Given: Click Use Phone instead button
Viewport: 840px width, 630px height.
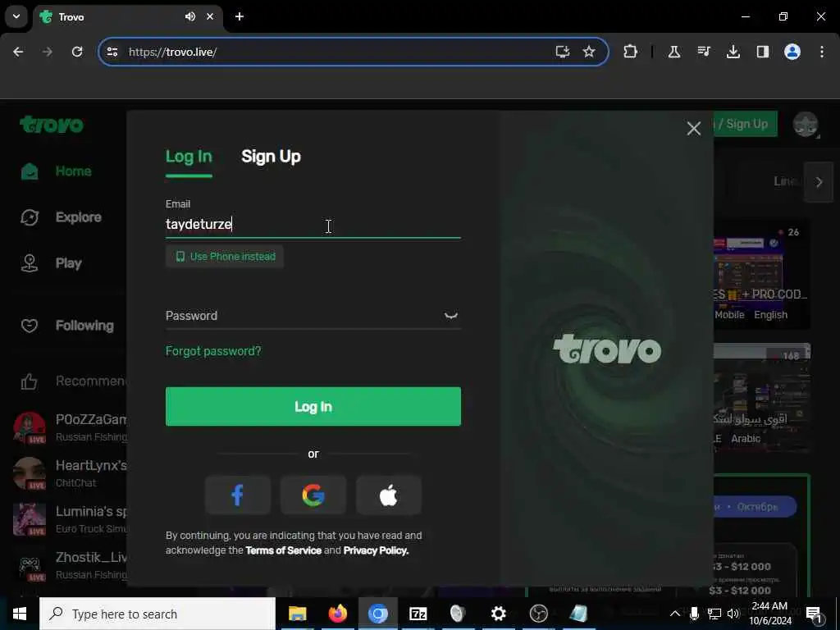Looking at the screenshot, I should coord(225,257).
